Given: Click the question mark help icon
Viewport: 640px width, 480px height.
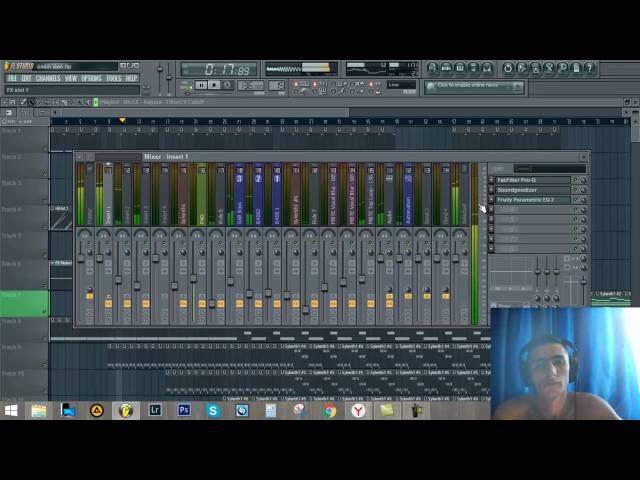Looking at the screenshot, I should coord(589,68).
